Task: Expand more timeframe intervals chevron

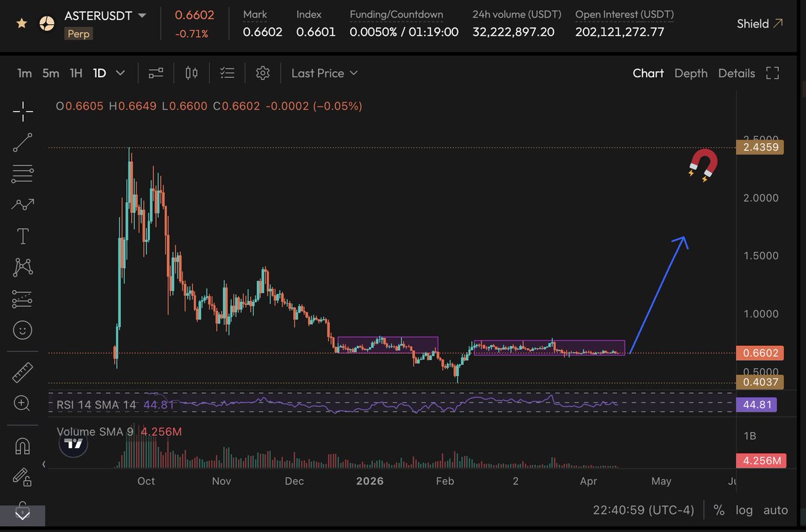Action: (120, 73)
